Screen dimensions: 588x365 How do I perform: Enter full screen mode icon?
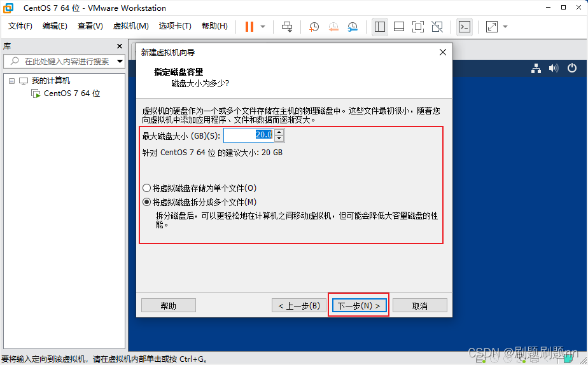click(x=418, y=27)
